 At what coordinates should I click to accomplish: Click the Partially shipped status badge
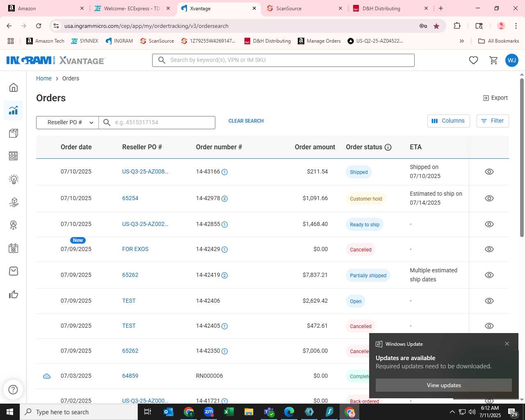[x=368, y=276]
